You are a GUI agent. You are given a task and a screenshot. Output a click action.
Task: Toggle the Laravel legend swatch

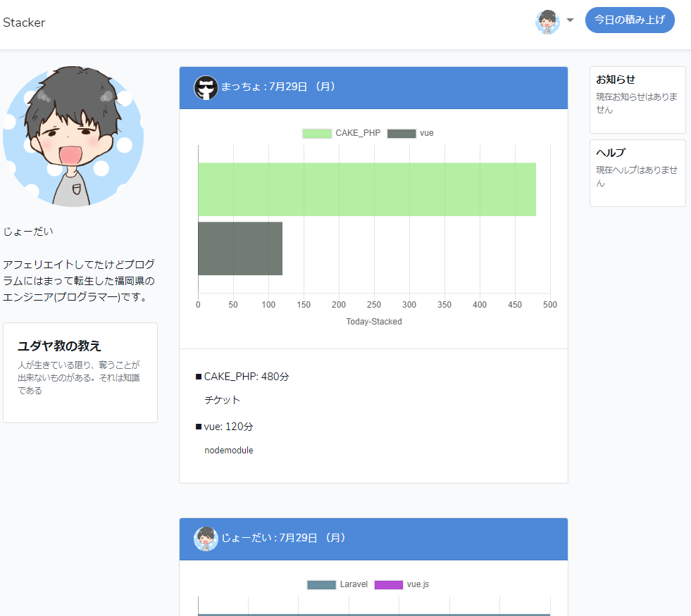pos(321,585)
